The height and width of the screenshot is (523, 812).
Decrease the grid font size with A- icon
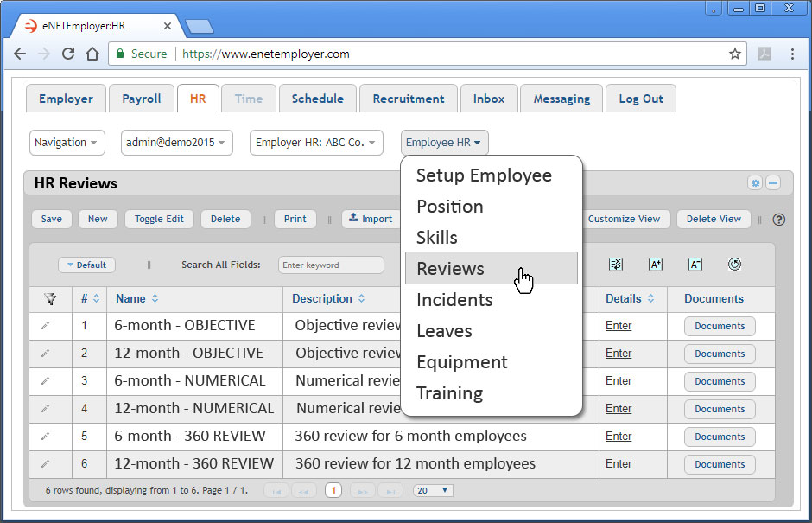click(695, 265)
